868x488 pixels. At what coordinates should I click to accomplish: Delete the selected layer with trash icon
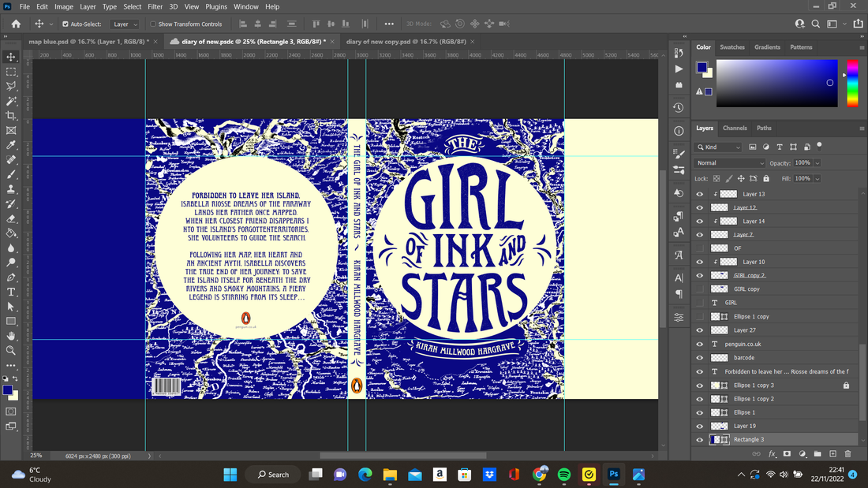coord(847,453)
